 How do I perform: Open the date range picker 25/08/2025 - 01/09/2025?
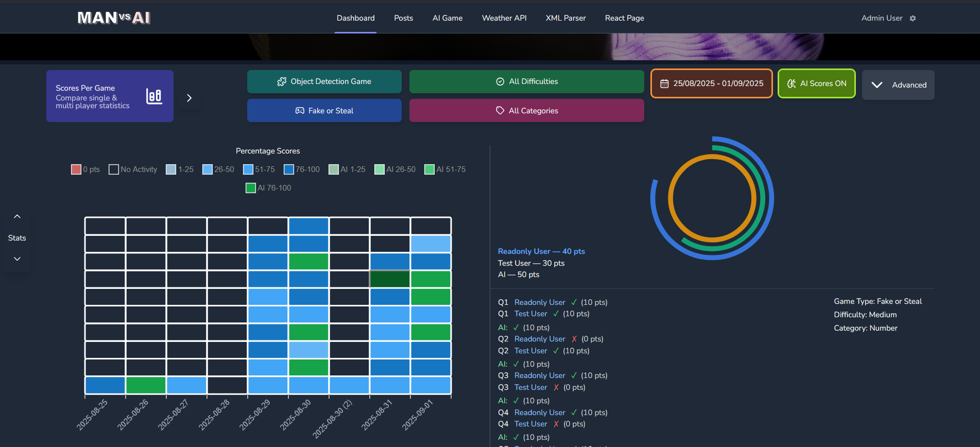click(711, 83)
